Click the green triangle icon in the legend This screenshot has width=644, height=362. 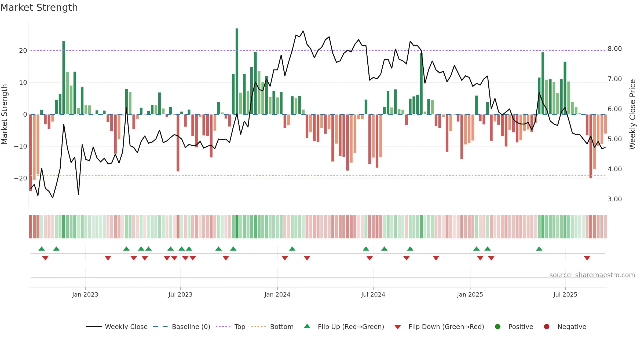point(307,326)
